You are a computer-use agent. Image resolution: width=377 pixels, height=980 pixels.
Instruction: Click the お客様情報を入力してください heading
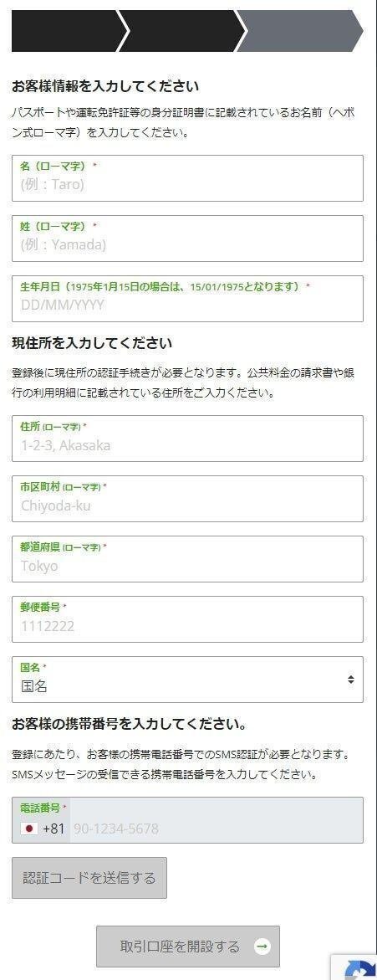[x=105, y=86]
